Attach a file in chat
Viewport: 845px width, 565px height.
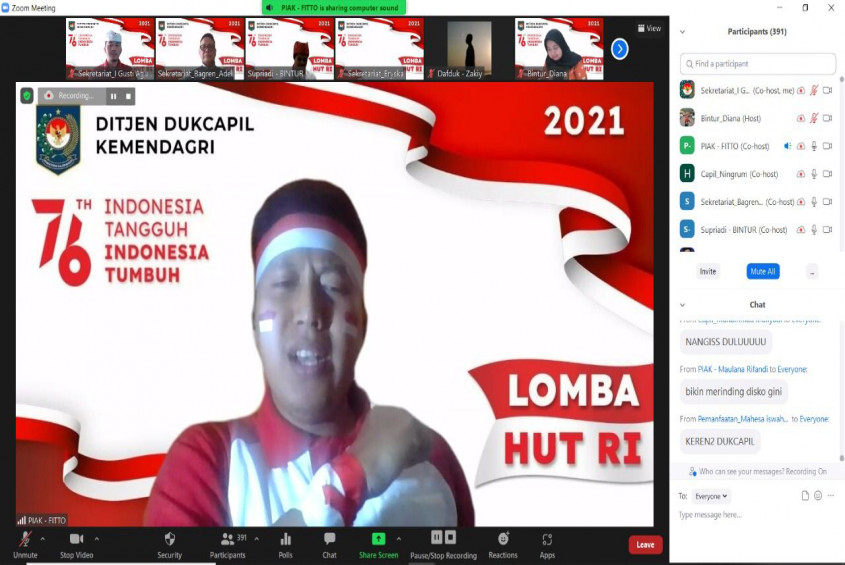(805, 495)
